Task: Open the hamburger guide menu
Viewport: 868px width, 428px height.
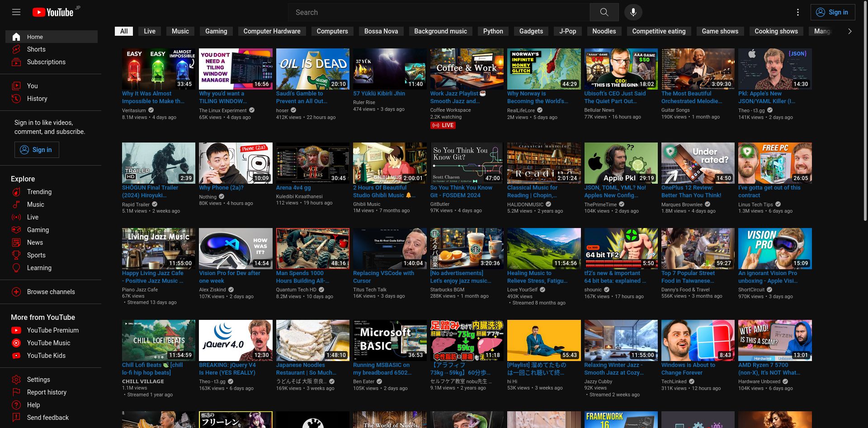Action: click(x=16, y=12)
